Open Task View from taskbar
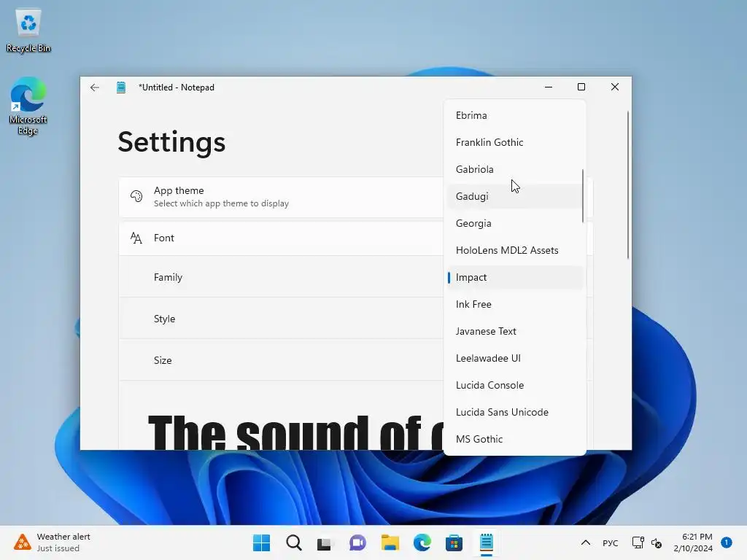Screen dimensions: 747x560 pos(325,542)
